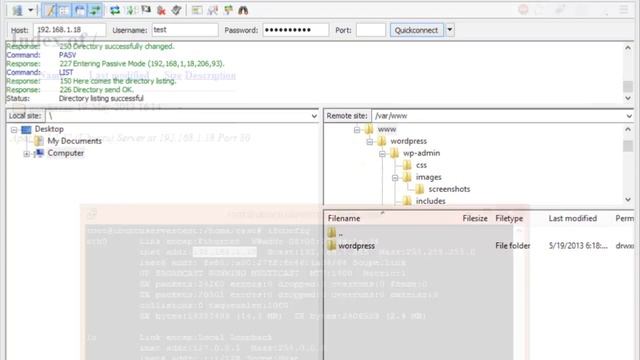The width and height of the screenshot is (640, 360).
Task: Sort by the Last modified column header
Action: click(x=572, y=218)
